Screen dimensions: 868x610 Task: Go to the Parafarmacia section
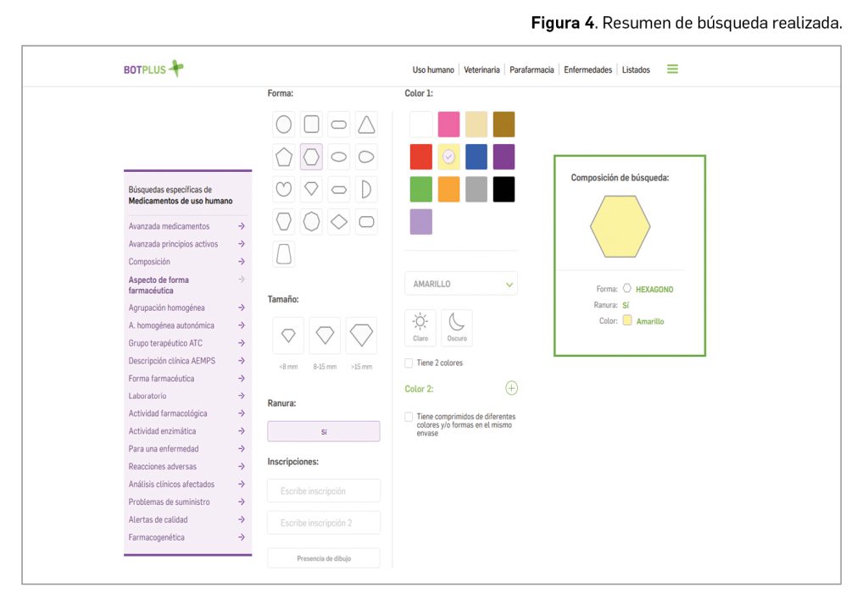[531, 69]
